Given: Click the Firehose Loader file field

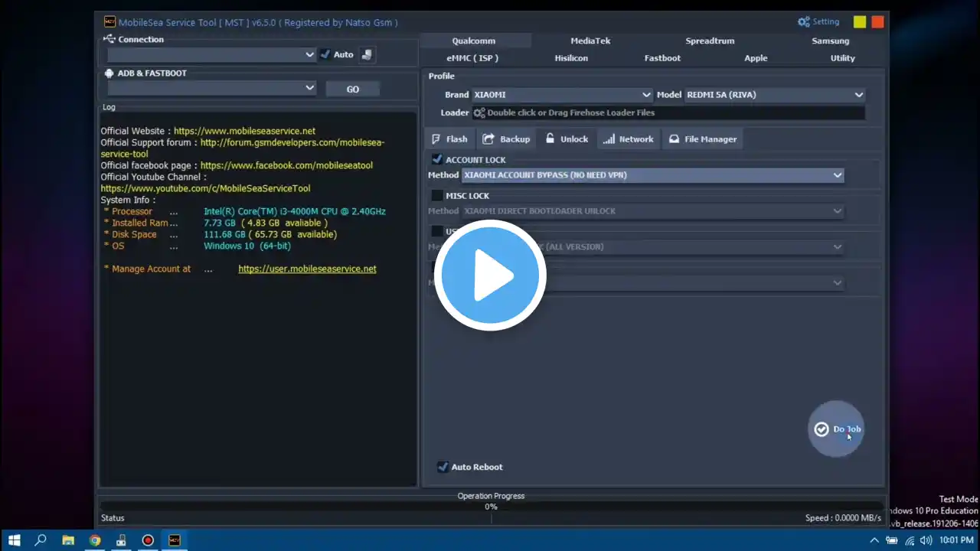Looking at the screenshot, I should pyautogui.click(x=668, y=113).
